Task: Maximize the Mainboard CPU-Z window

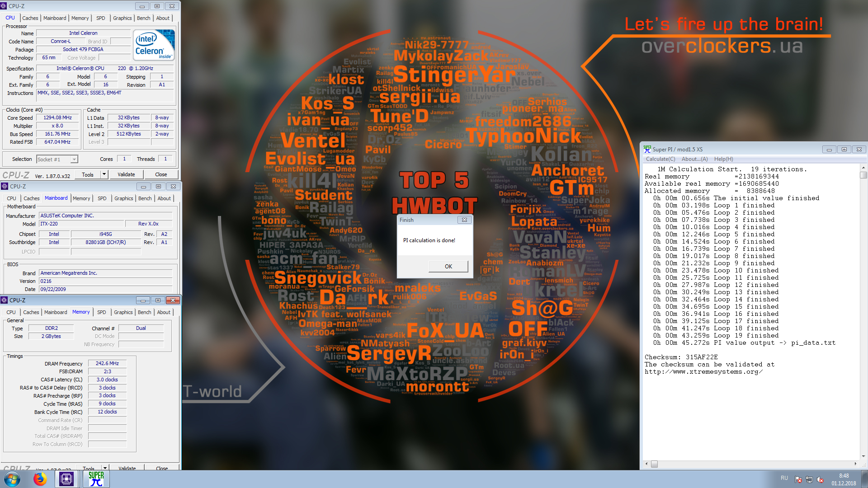Action: [x=158, y=186]
